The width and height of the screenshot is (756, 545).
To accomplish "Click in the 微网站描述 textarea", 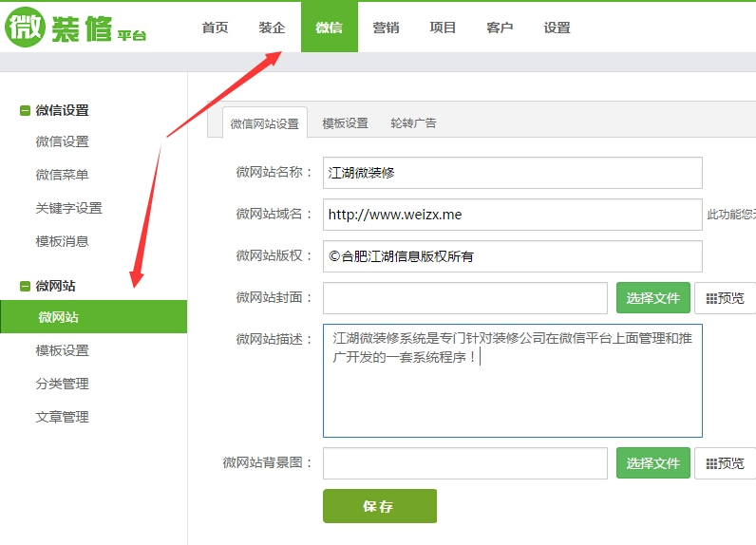I will pyautogui.click(x=513, y=381).
